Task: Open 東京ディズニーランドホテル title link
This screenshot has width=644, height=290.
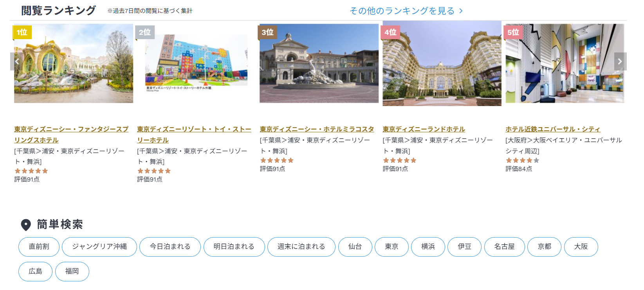Action: pos(424,129)
